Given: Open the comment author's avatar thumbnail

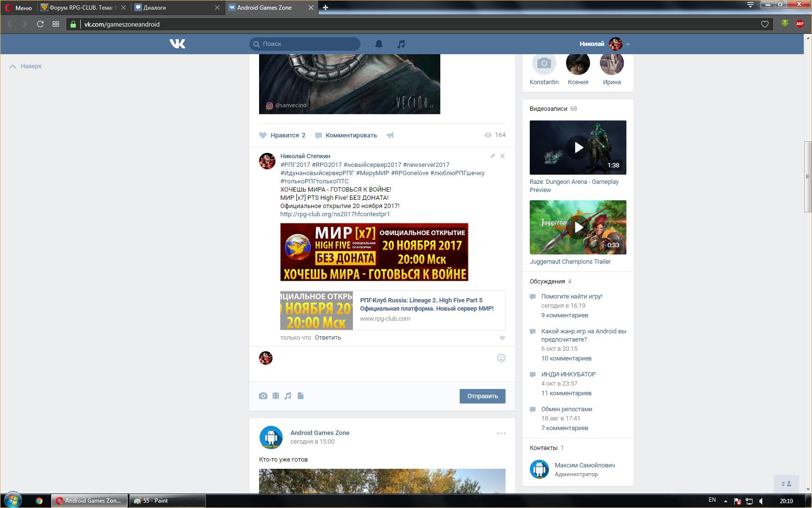Looking at the screenshot, I should [267, 161].
